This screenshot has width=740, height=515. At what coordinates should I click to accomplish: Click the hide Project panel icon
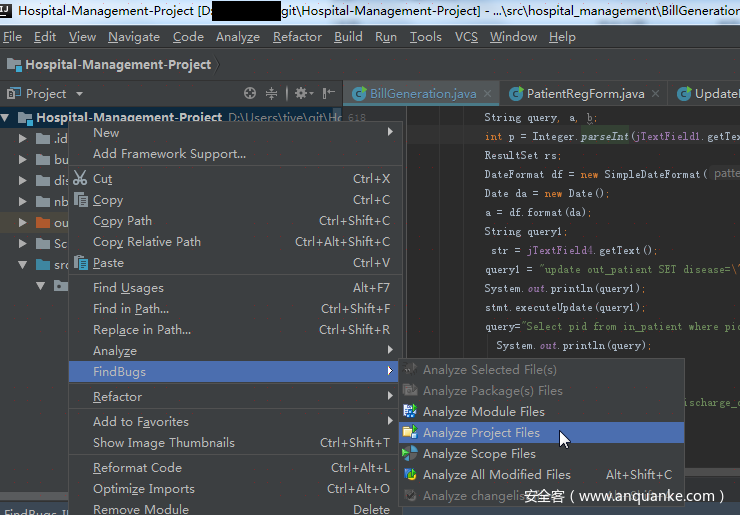[x=328, y=93]
